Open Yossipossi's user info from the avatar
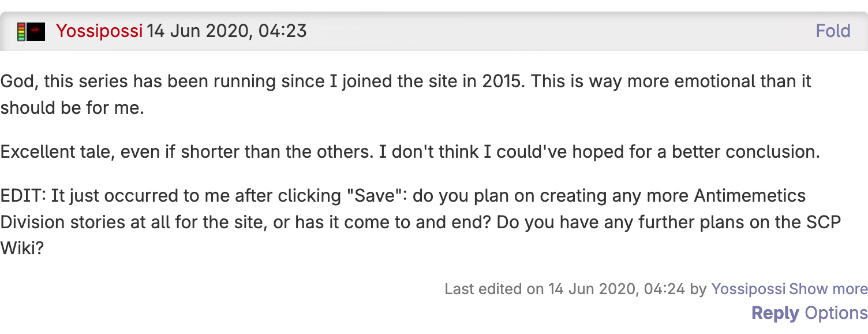The image size is (868, 334). coord(35,31)
